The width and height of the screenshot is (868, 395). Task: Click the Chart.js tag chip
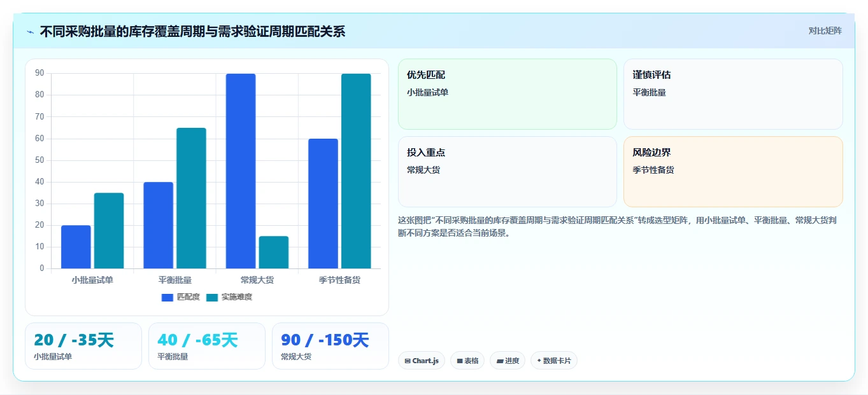tap(422, 361)
